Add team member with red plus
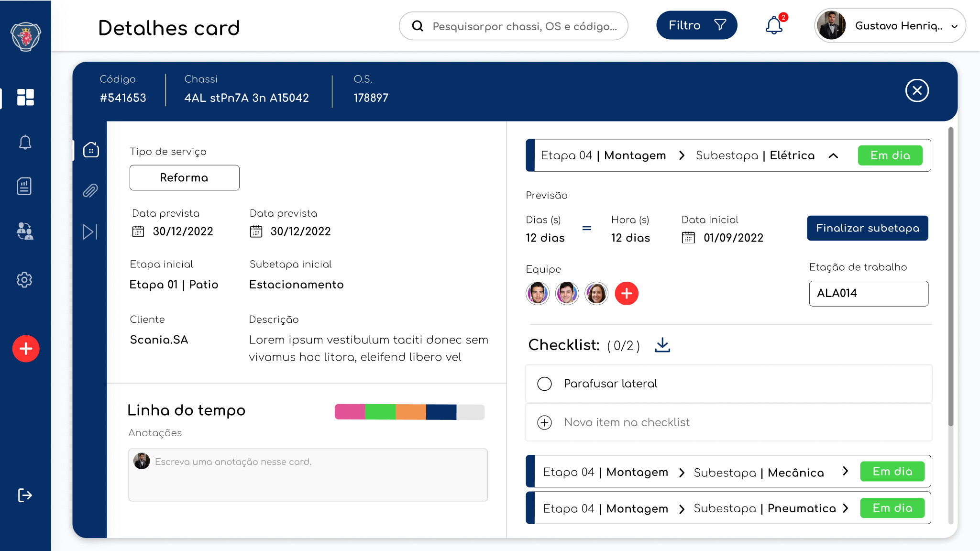Viewport: 980px width, 551px height. pos(626,293)
